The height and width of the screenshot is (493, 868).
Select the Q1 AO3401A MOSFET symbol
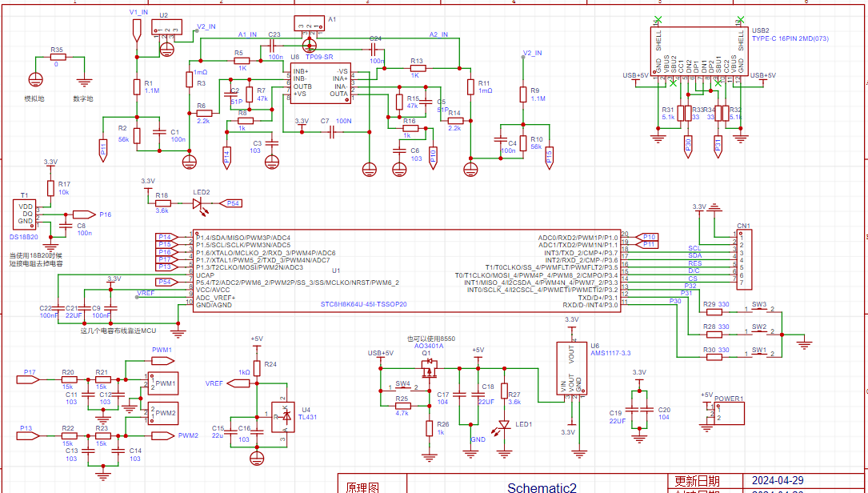(429, 367)
